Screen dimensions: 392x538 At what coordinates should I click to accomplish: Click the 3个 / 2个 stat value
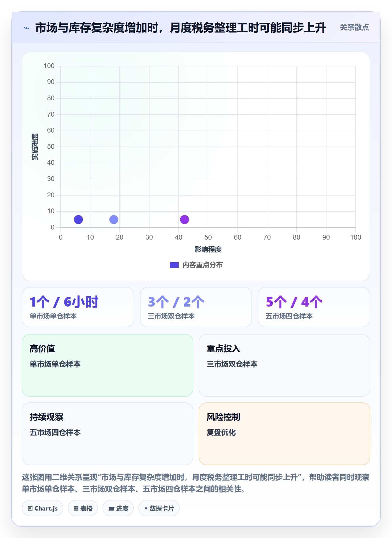(x=176, y=302)
